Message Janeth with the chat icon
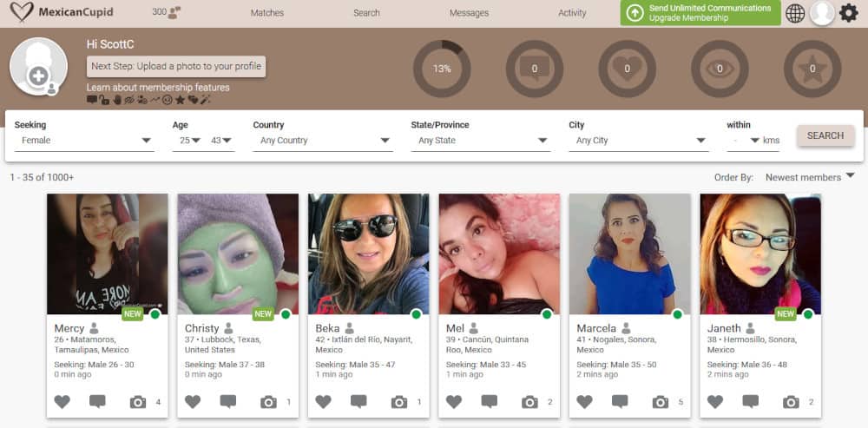 click(x=751, y=402)
